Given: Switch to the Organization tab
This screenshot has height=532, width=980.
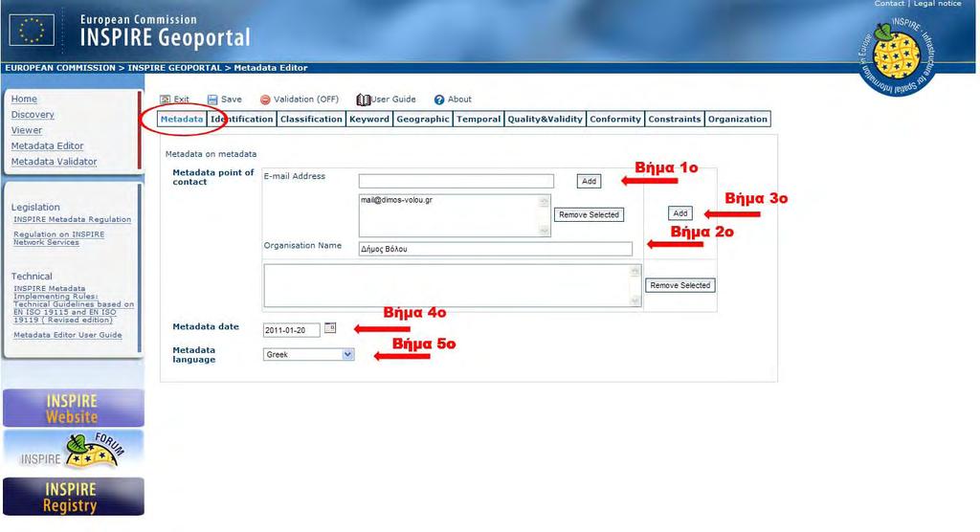Looking at the screenshot, I should tap(738, 119).
